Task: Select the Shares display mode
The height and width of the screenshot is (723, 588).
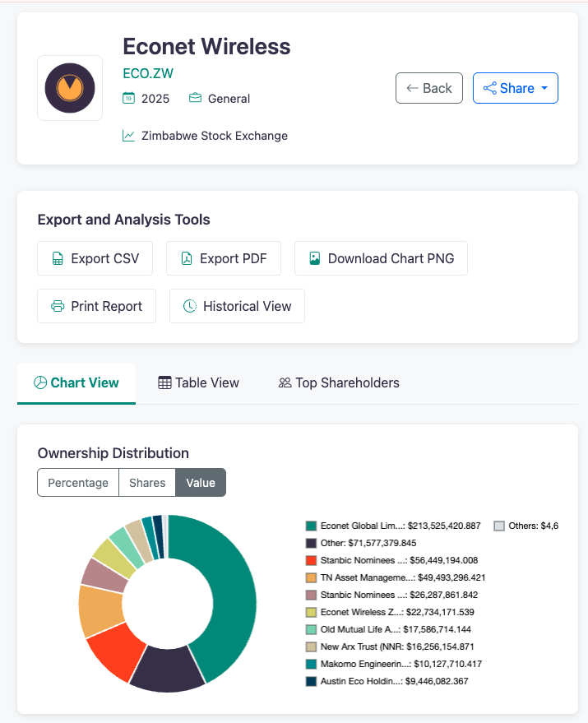Action: click(x=147, y=483)
